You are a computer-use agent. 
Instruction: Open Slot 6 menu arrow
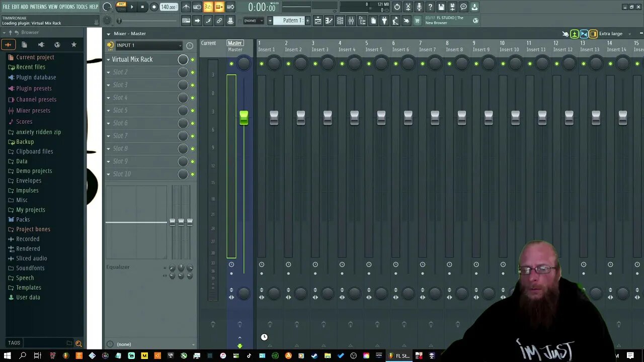click(x=108, y=123)
